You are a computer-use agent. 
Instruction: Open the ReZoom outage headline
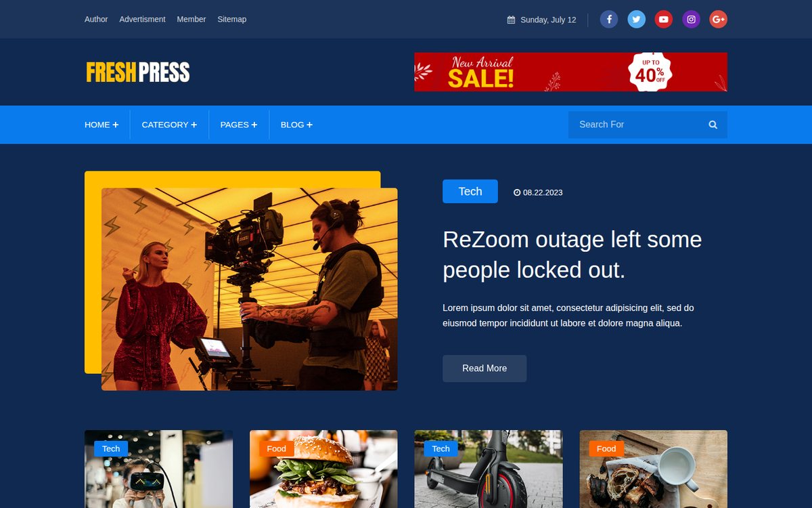coord(572,255)
